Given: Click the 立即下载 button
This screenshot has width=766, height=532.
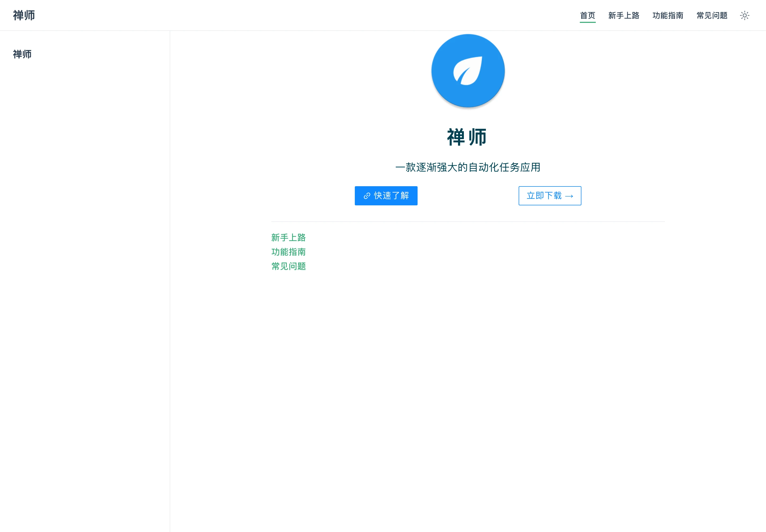Looking at the screenshot, I should point(550,196).
